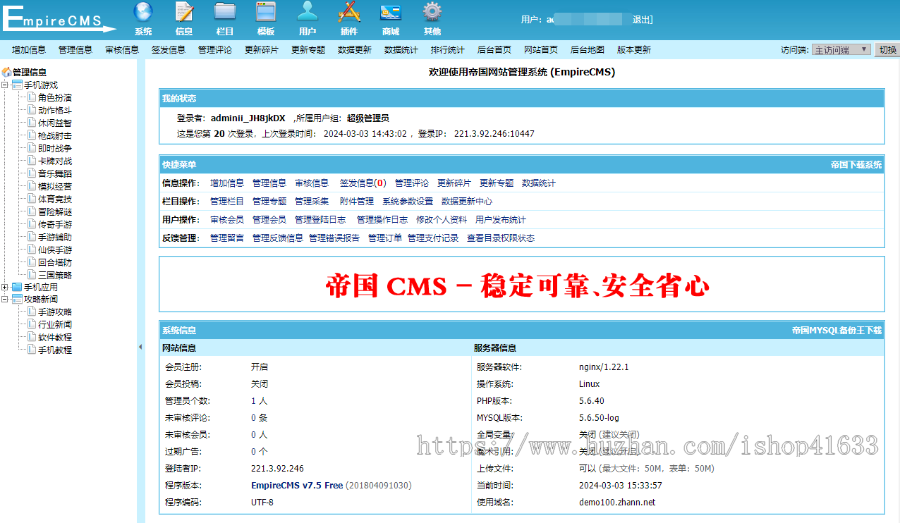900x523 pixels.
Task: Open 体育竞技 in the column tree
Action: coord(55,199)
